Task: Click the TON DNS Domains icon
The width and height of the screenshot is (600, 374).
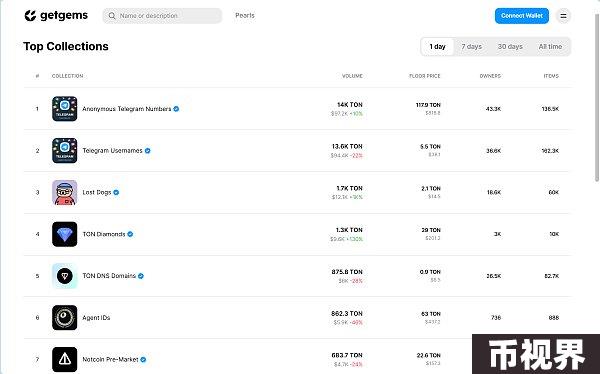Action: 65,276
